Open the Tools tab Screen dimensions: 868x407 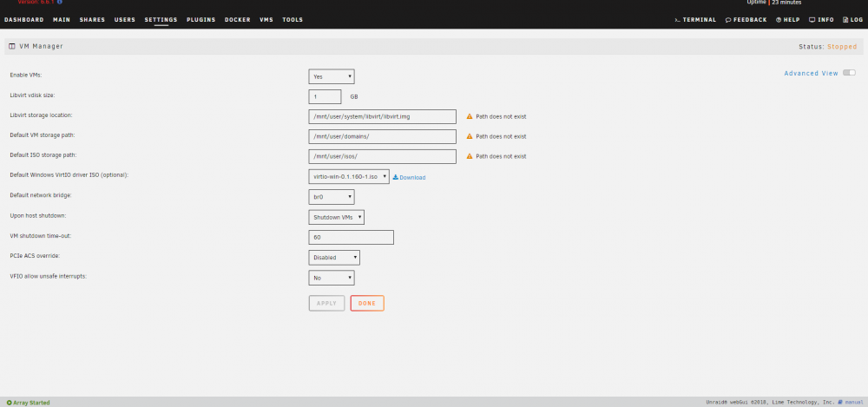293,20
